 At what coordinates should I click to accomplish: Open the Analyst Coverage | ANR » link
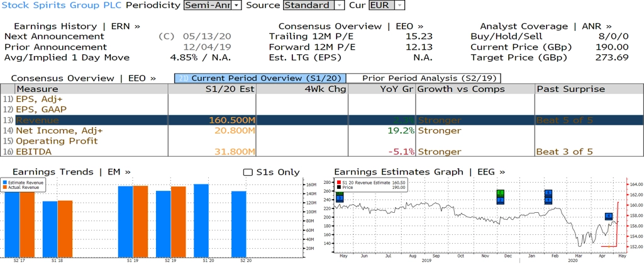546,26
